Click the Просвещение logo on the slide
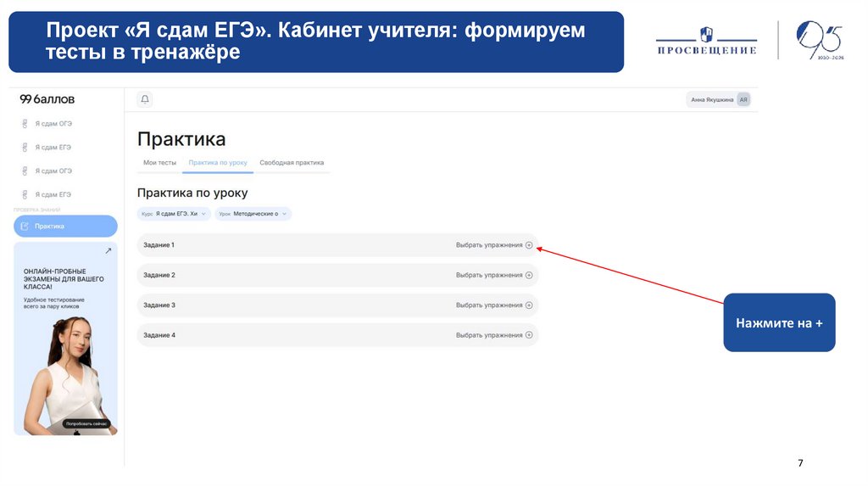This screenshot has width=868, height=487. (x=706, y=41)
